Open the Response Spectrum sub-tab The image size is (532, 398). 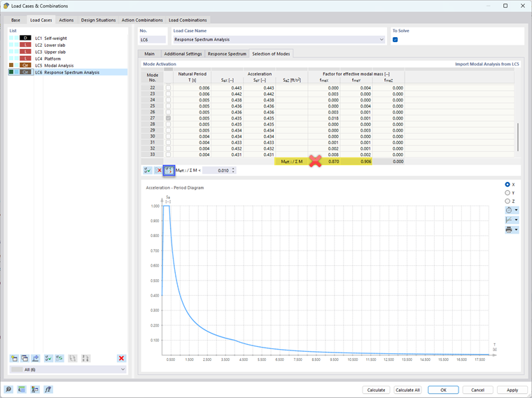click(227, 54)
